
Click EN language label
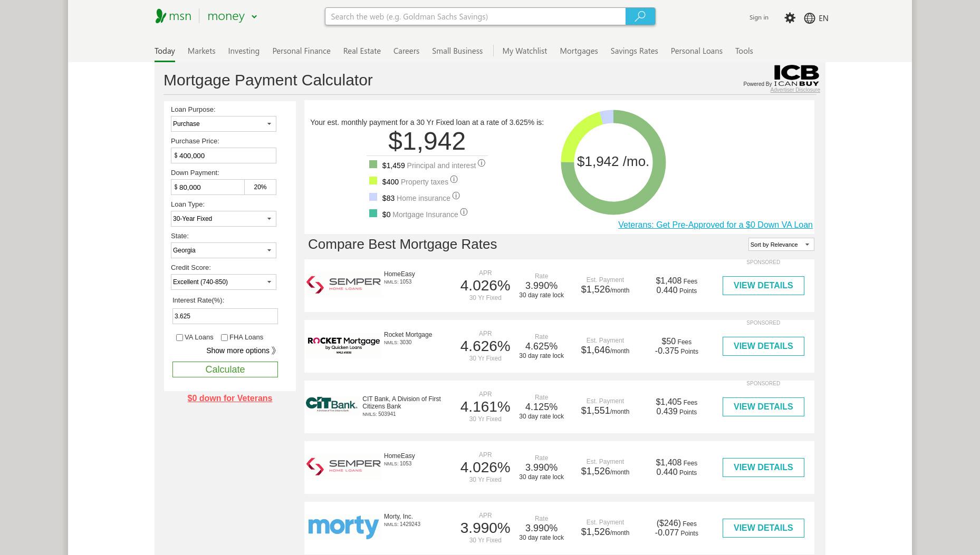coord(823,18)
